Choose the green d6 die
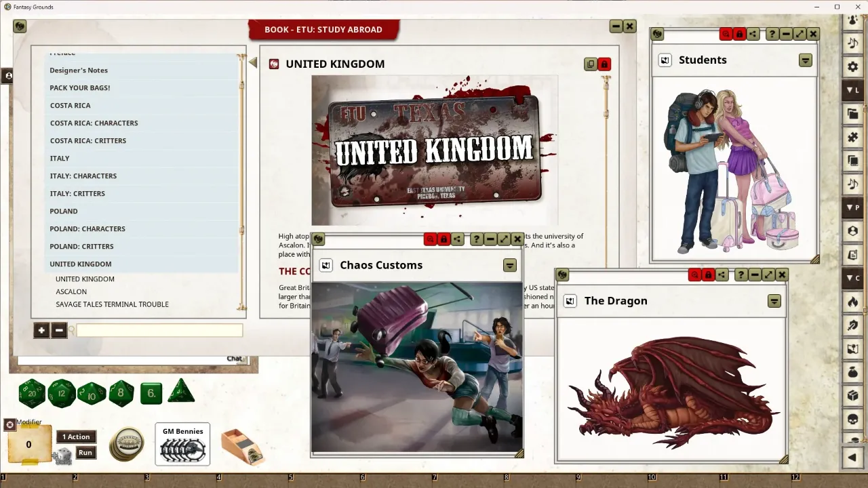Image resolution: width=868 pixels, height=488 pixels. click(x=151, y=393)
